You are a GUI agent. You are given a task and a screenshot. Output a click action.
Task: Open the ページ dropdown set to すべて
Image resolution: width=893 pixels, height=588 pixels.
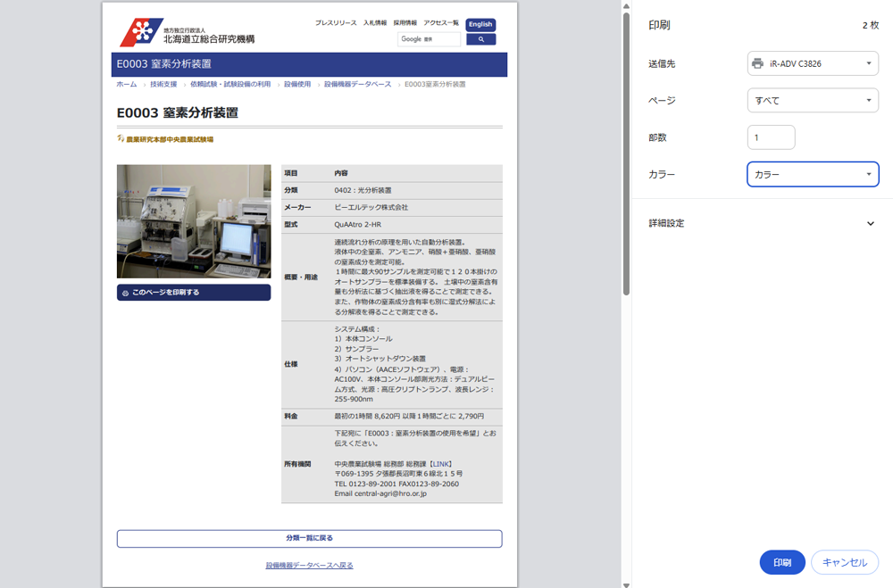tap(813, 101)
